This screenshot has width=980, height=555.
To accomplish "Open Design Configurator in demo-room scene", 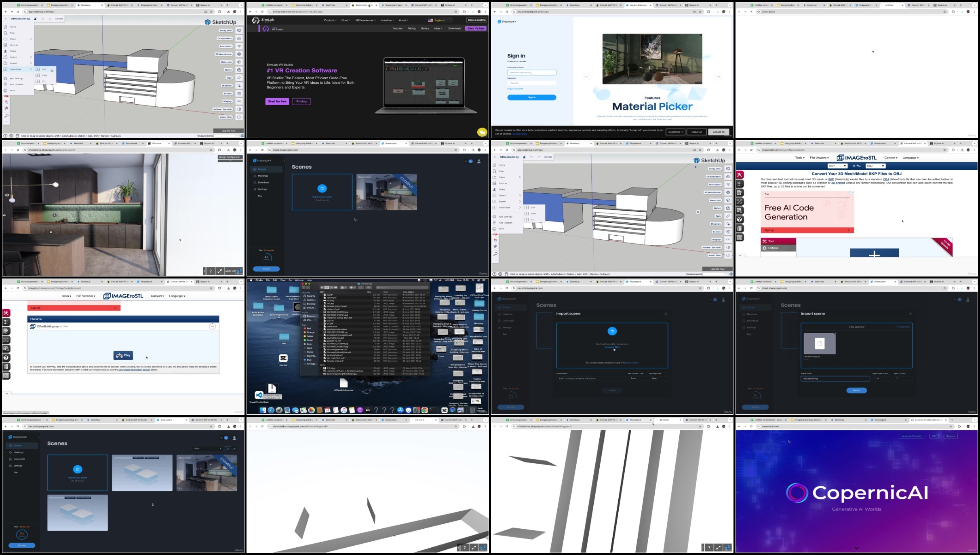I will pos(230,157).
